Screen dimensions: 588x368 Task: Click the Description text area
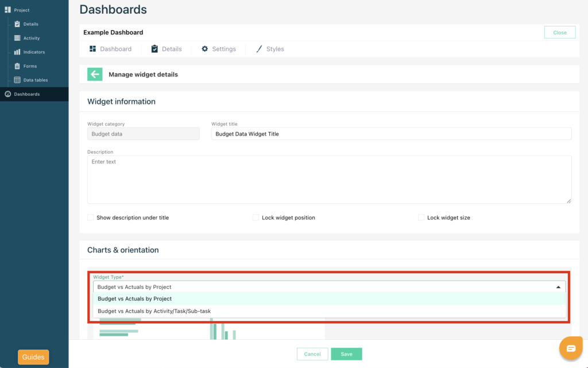[329, 180]
